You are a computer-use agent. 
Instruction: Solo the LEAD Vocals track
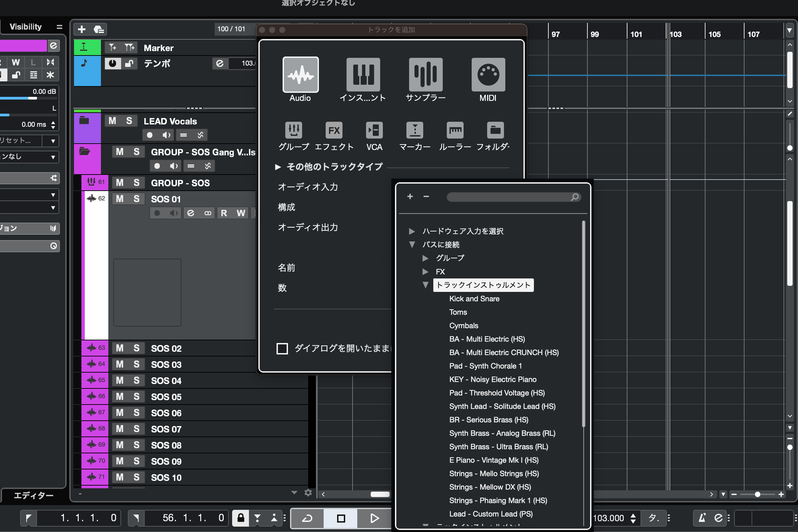point(129,121)
